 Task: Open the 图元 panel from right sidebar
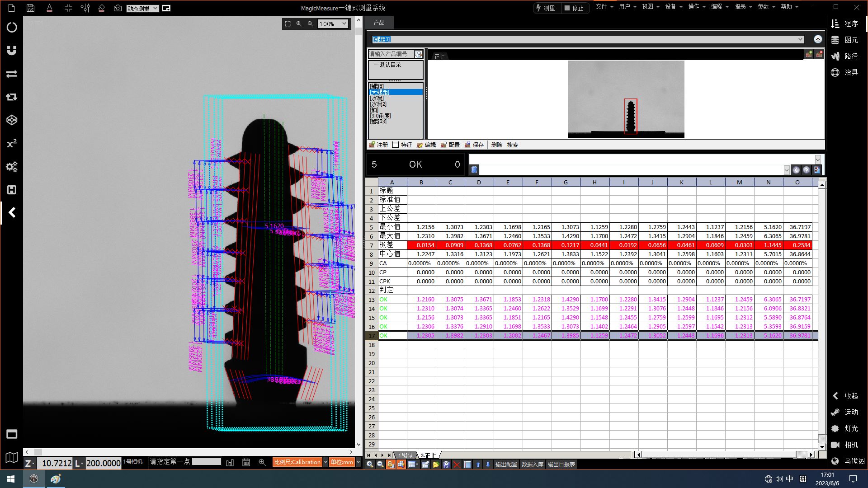tap(844, 40)
